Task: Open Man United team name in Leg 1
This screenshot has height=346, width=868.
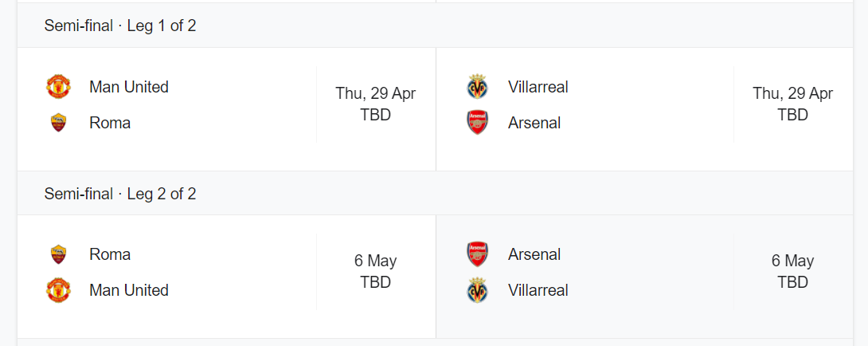Action: pyautogui.click(x=129, y=87)
